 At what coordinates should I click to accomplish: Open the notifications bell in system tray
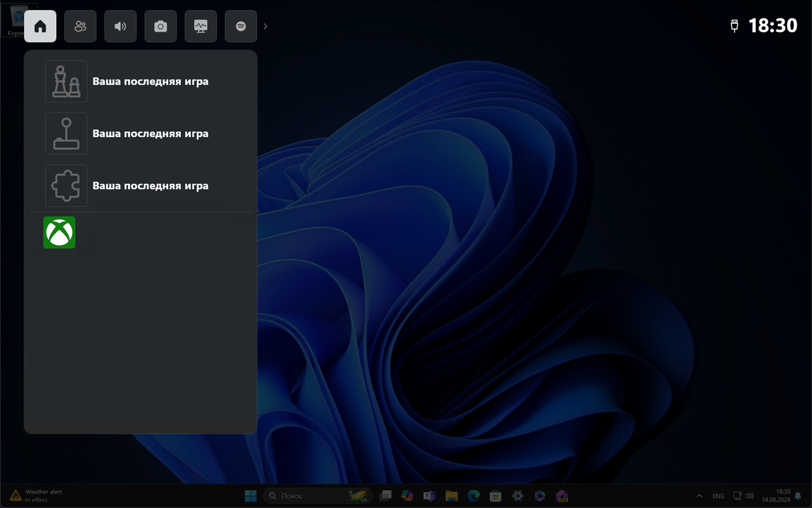[798, 496]
